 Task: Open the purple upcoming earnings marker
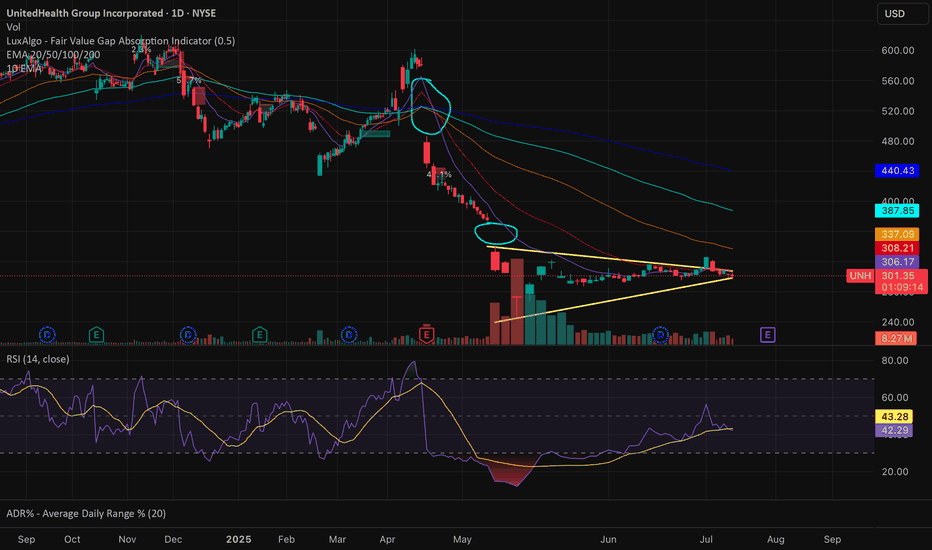click(x=767, y=335)
